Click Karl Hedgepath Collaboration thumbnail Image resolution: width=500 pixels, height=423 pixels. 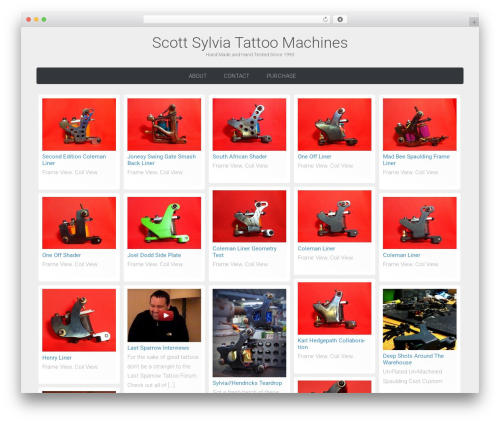click(334, 308)
